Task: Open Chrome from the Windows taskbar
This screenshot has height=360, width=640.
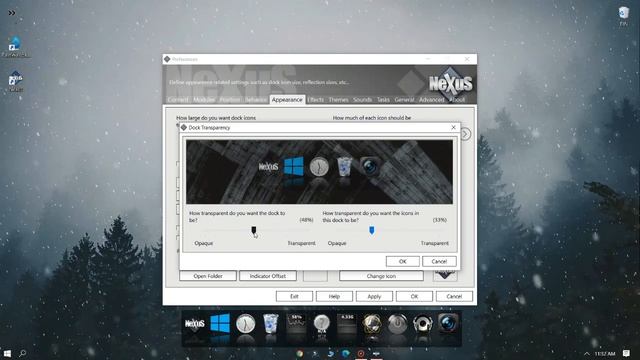Action: coord(300,353)
